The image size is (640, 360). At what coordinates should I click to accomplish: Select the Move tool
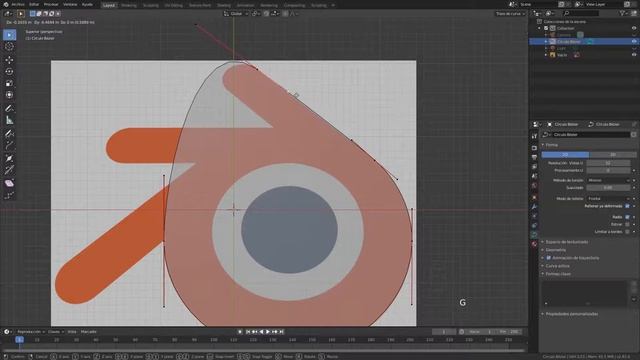(x=9, y=60)
